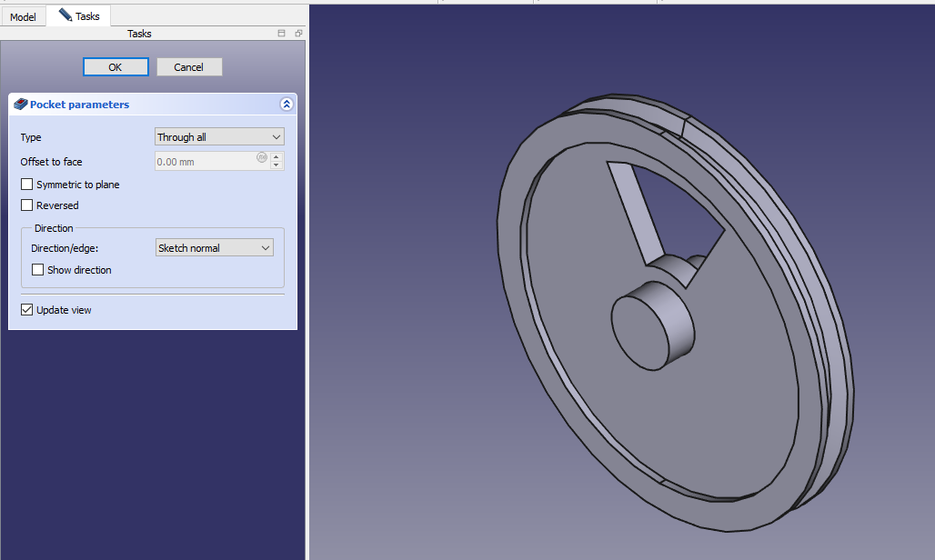
Task: Undock the Tasks panel with float icon
Action: tap(298, 34)
